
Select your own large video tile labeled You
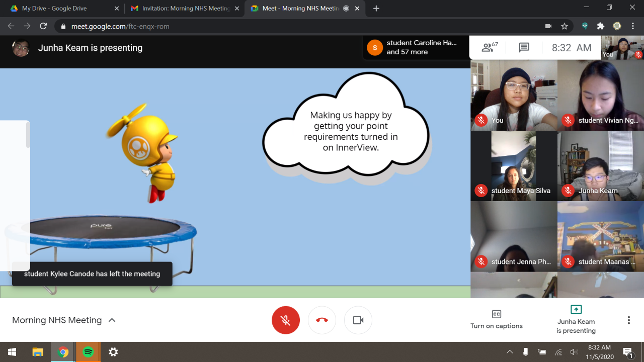click(514, 96)
